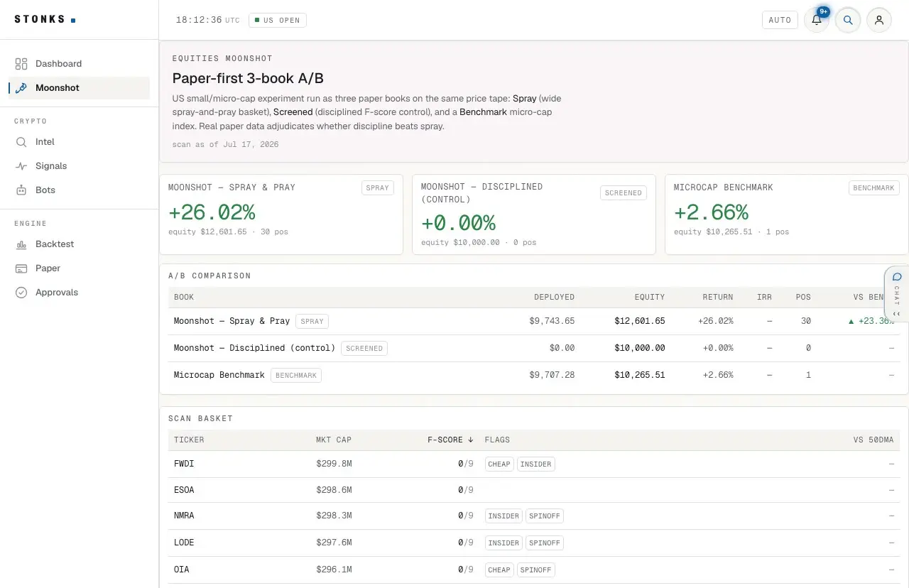Open the user profile icon

click(x=879, y=20)
